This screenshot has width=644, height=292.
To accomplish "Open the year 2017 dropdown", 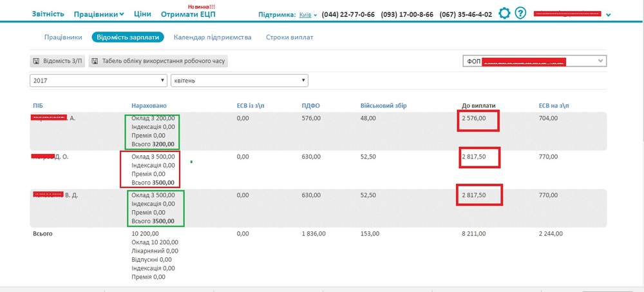I will (99, 81).
